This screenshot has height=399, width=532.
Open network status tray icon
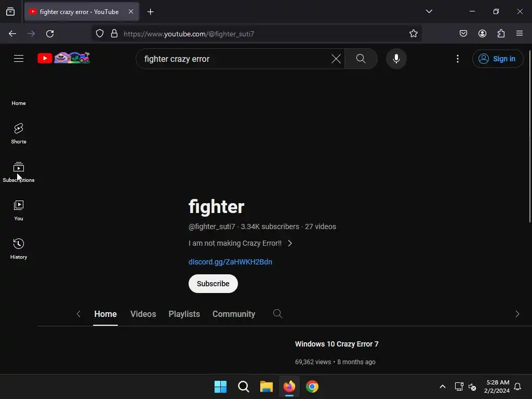[459, 387]
